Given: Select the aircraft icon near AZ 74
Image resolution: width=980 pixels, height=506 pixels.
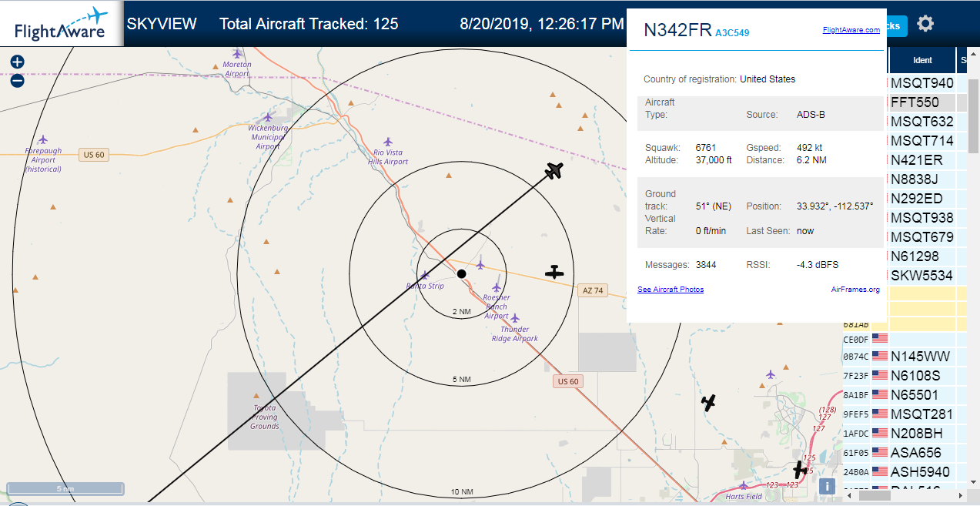Looking at the screenshot, I should tap(554, 271).
